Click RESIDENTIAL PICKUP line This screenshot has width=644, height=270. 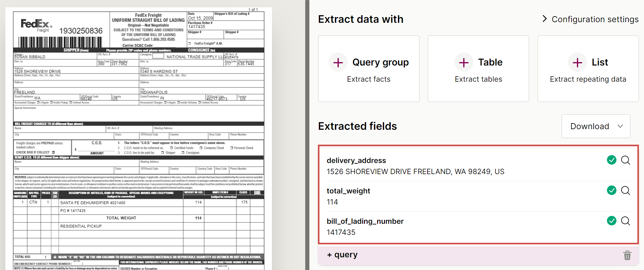(x=81, y=226)
